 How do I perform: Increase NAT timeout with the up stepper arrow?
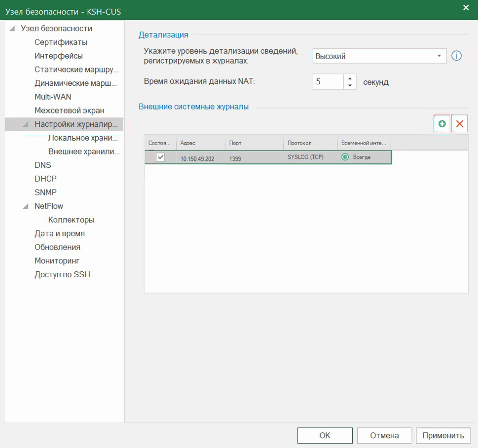[349, 79]
